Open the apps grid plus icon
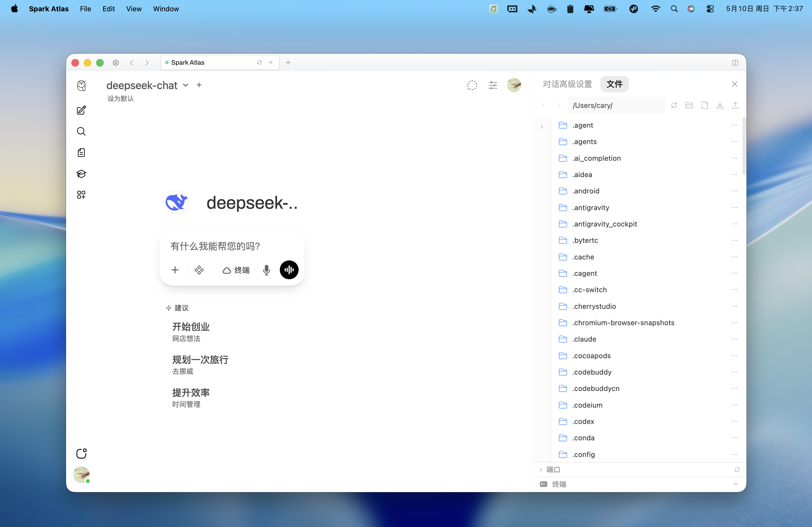 (x=81, y=195)
